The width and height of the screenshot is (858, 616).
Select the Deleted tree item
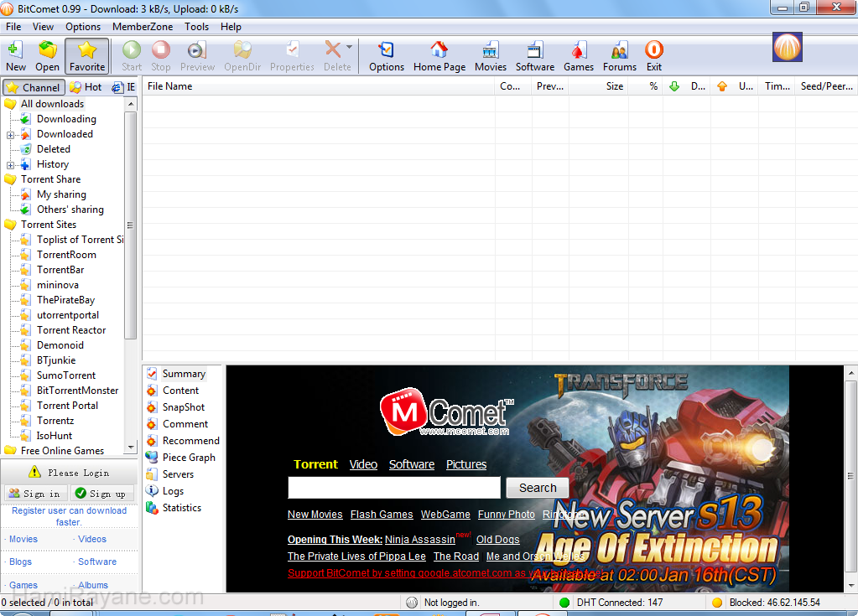click(53, 149)
